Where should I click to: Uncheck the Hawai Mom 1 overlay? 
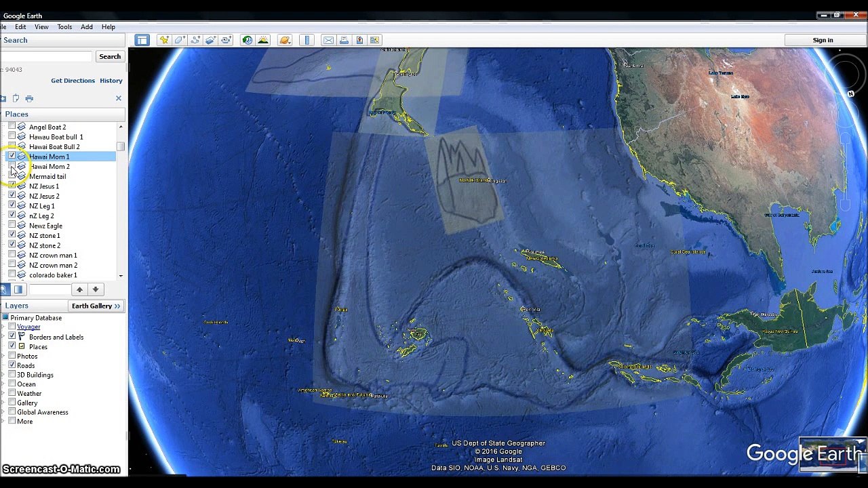click(12, 157)
